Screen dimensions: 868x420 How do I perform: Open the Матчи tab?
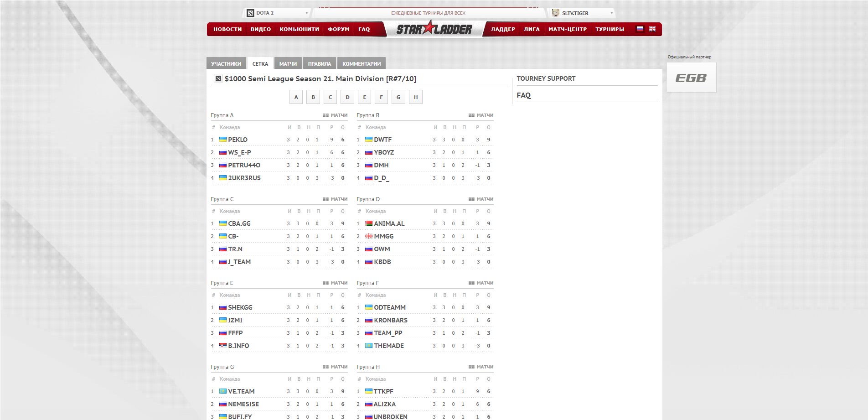tap(288, 64)
